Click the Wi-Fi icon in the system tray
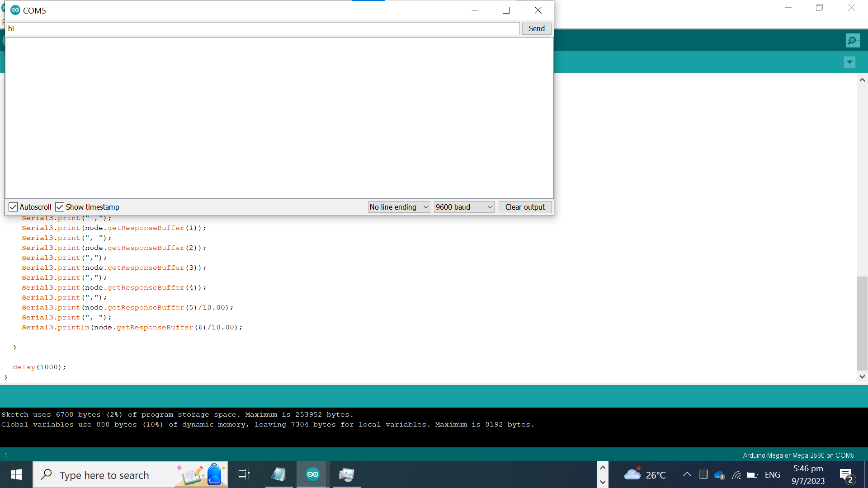The image size is (868, 488). (x=736, y=475)
